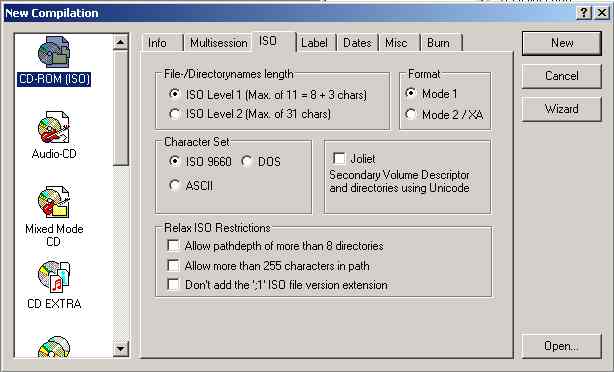Click the compilation list scroll up arrow
The image size is (614, 372).
[121, 42]
